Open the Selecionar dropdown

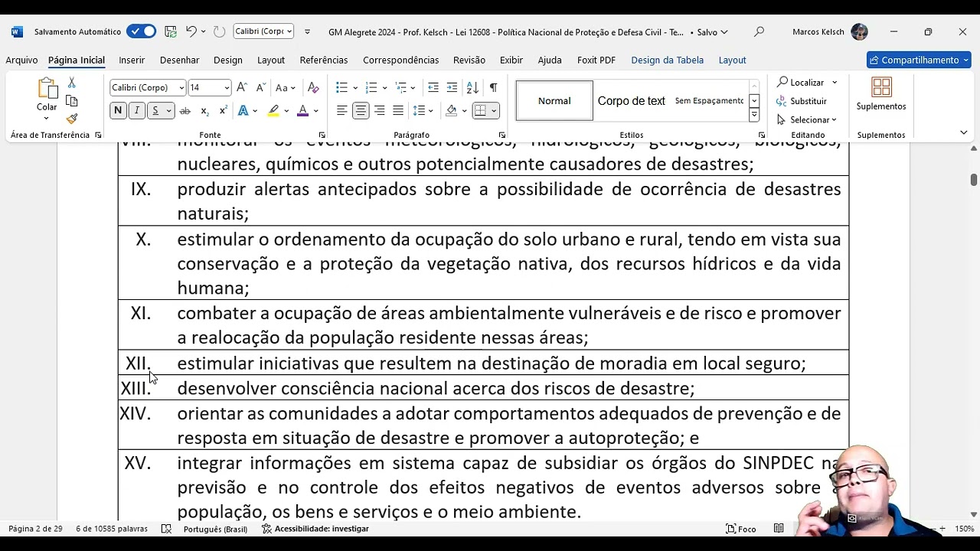(808, 119)
